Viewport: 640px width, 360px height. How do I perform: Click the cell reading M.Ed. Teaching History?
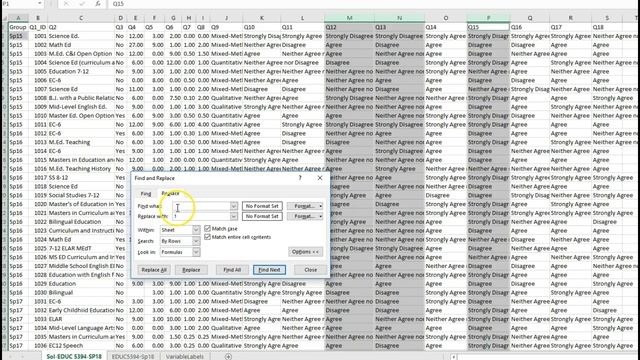(x=81, y=169)
